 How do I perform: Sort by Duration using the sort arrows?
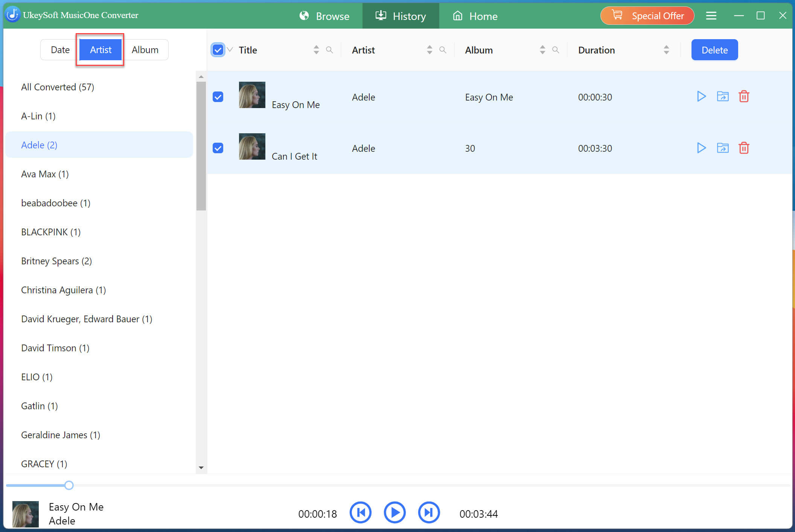coord(666,50)
